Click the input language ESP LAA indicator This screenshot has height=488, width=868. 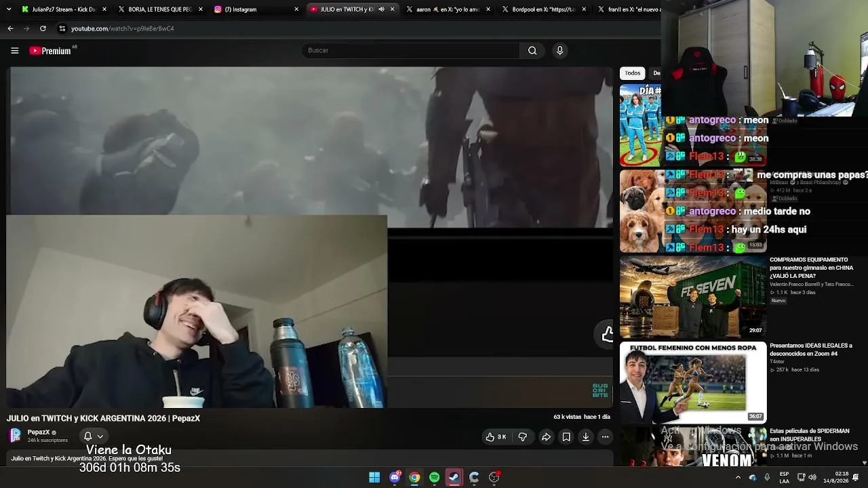tap(784, 477)
